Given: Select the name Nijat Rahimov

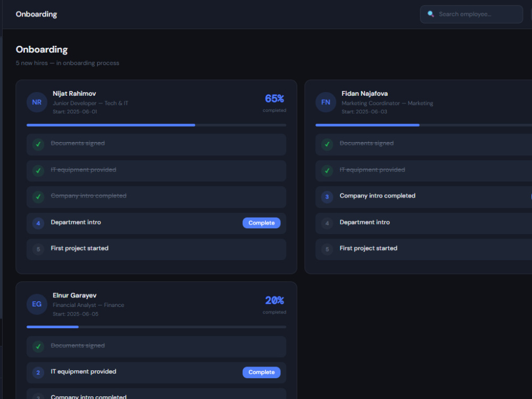Looking at the screenshot, I should pyautogui.click(x=74, y=94).
